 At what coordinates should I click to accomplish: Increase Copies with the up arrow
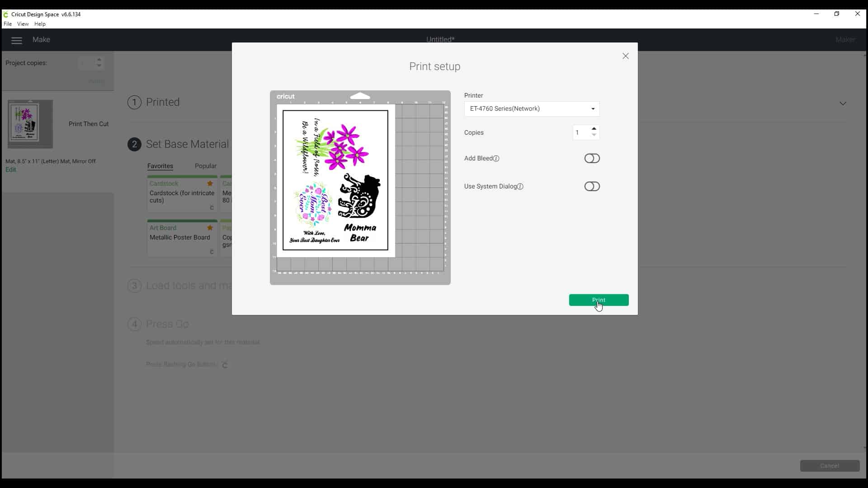point(594,129)
